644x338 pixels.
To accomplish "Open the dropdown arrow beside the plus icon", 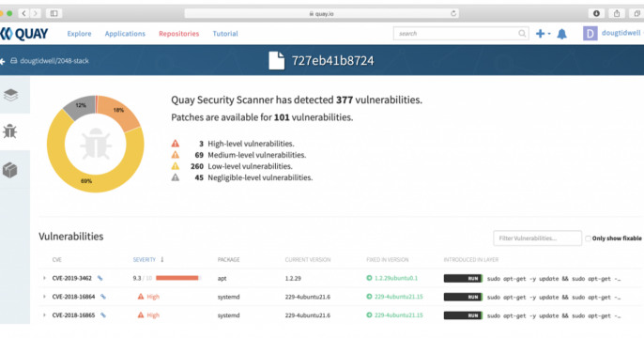I will click(x=549, y=34).
